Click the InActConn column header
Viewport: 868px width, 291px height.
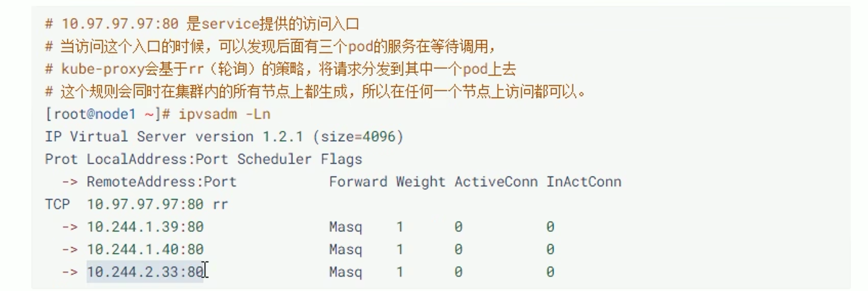[583, 182]
